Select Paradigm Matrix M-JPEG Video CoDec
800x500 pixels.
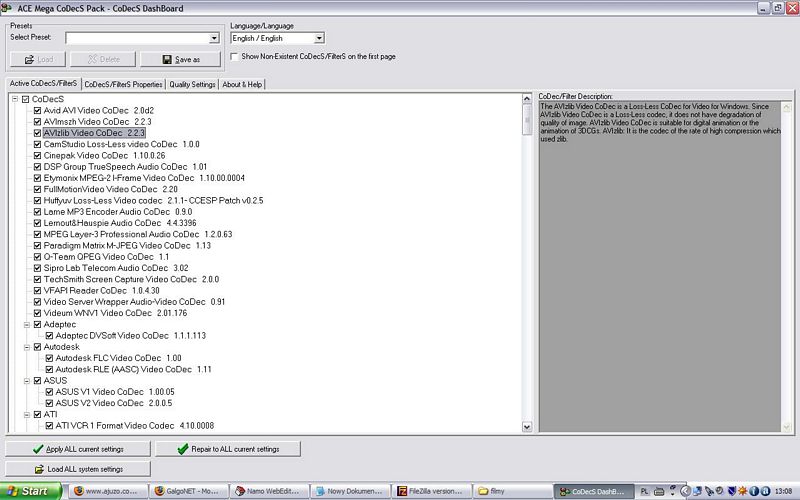[127, 245]
